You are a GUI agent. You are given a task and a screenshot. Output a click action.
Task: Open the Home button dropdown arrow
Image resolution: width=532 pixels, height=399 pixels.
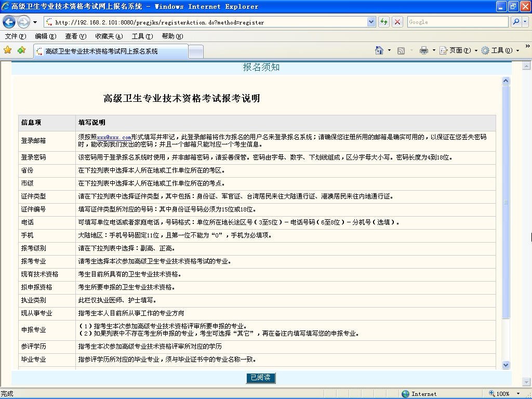tap(389, 50)
